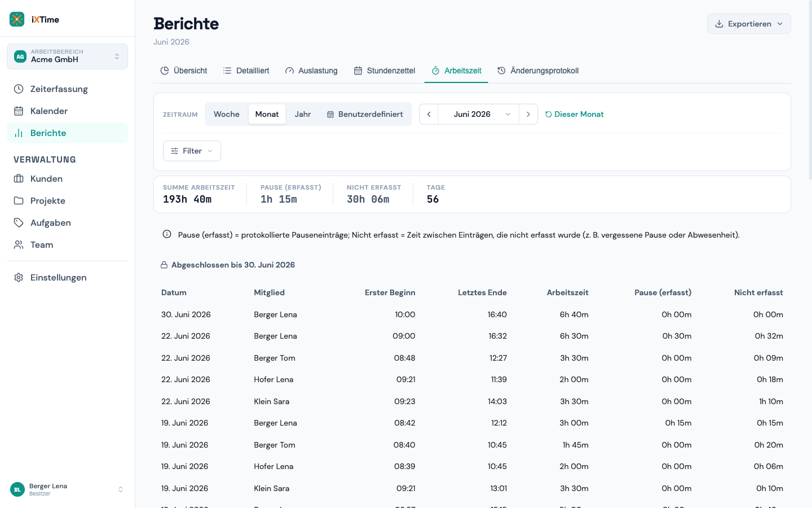Click the list icon on Detailliert
The height and width of the screenshot is (508, 812).
click(x=227, y=71)
